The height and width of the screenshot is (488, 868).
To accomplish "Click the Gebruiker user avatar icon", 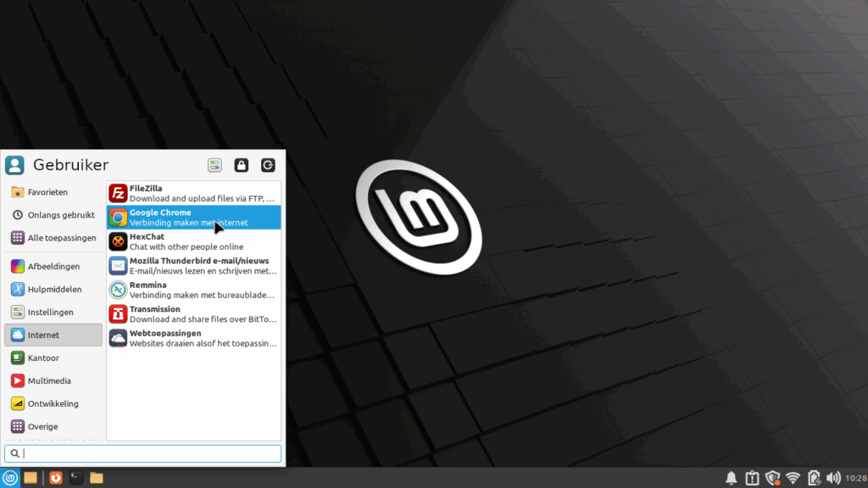I will click(x=15, y=165).
